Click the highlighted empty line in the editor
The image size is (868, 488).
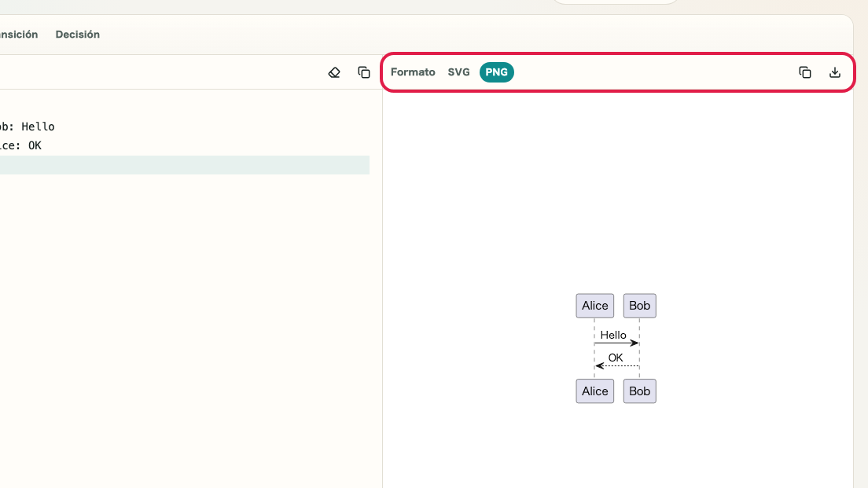[x=184, y=165]
